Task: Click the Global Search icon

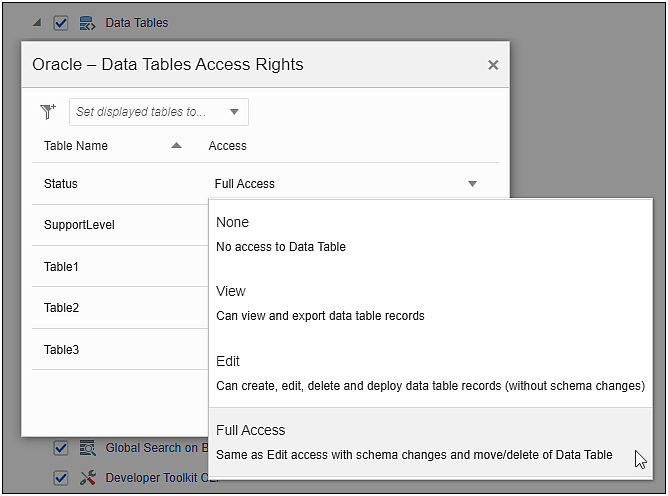Action: pyautogui.click(x=87, y=448)
